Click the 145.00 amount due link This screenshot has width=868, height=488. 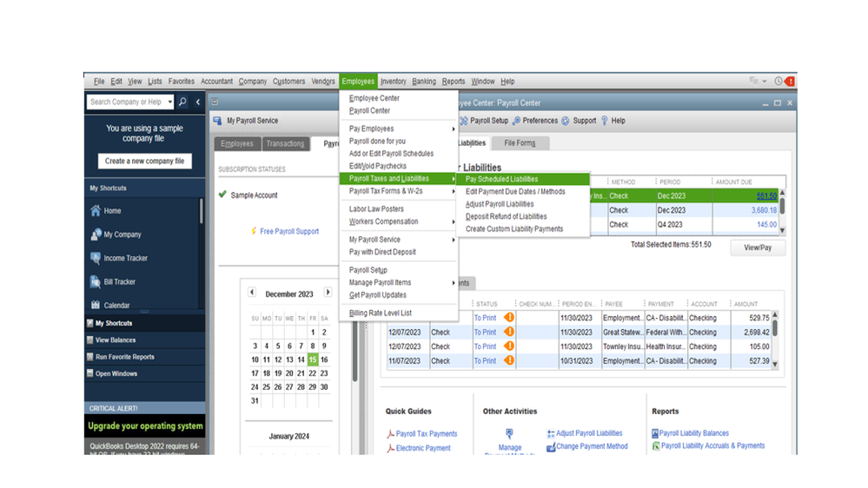(x=766, y=225)
